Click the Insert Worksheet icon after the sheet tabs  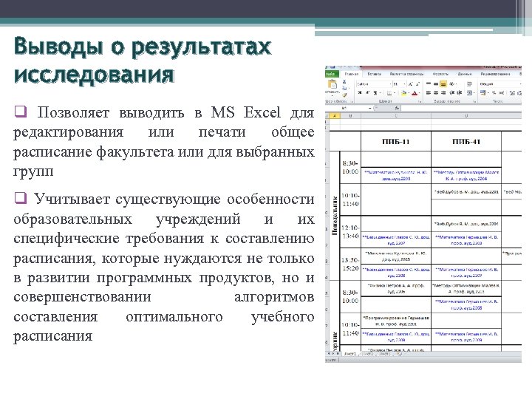[x=399, y=353]
